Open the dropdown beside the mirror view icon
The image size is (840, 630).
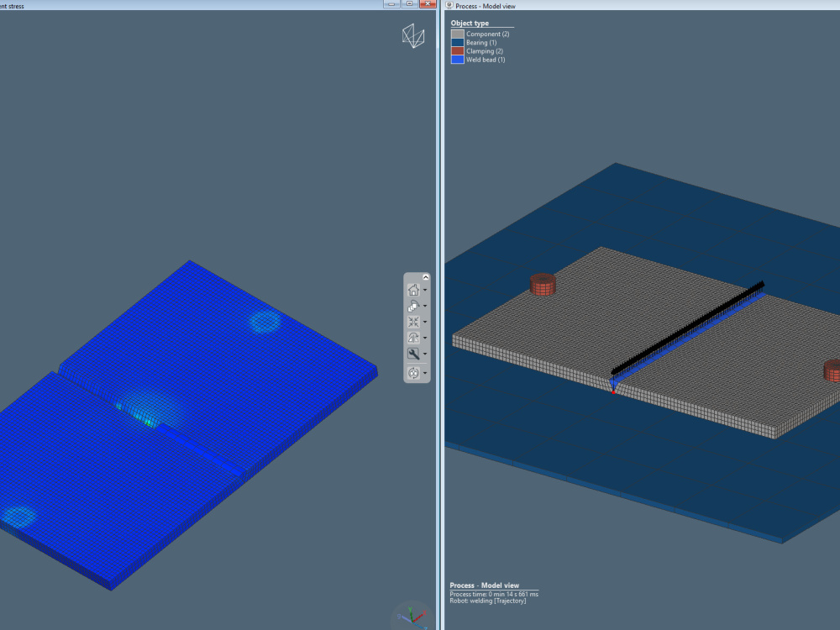pyautogui.click(x=425, y=338)
